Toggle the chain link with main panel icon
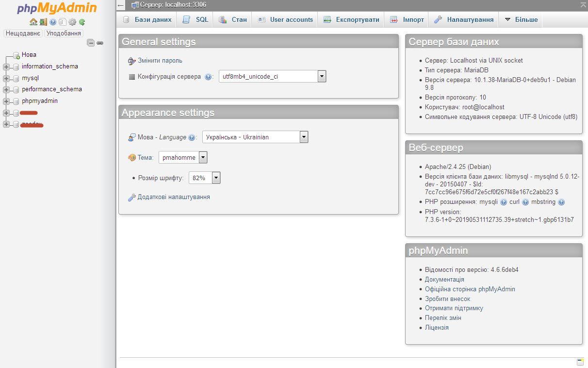Image resolution: width=588 pixels, height=368 pixels. (100, 43)
